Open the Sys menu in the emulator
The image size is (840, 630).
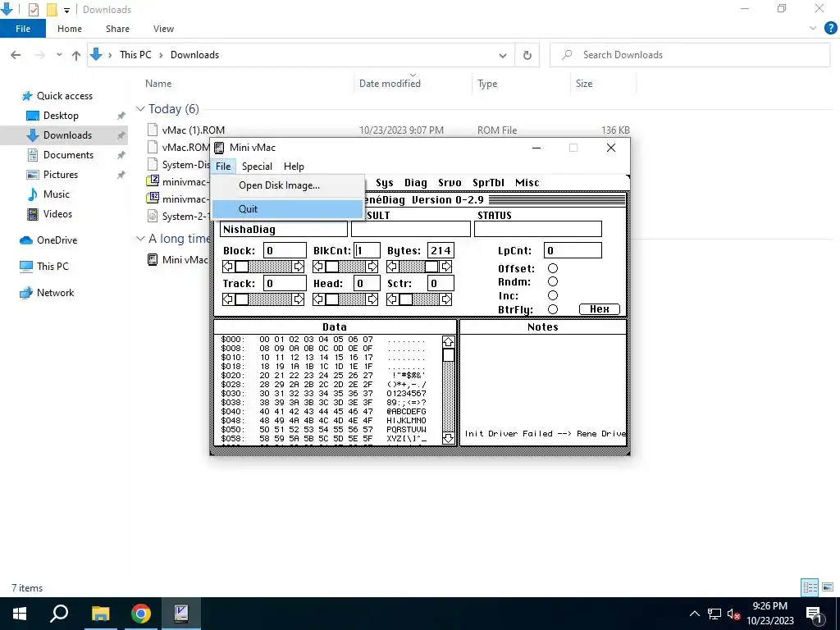pyautogui.click(x=384, y=183)
